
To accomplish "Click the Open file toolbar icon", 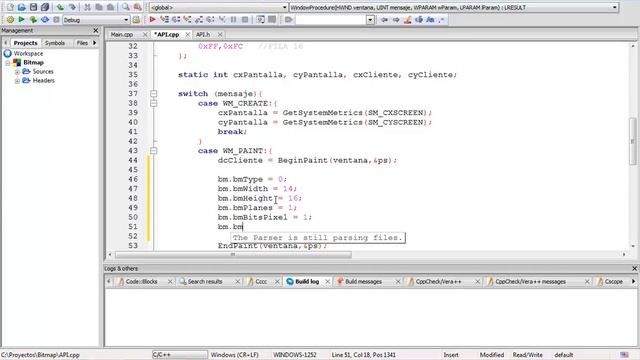I will click(22, 7).
